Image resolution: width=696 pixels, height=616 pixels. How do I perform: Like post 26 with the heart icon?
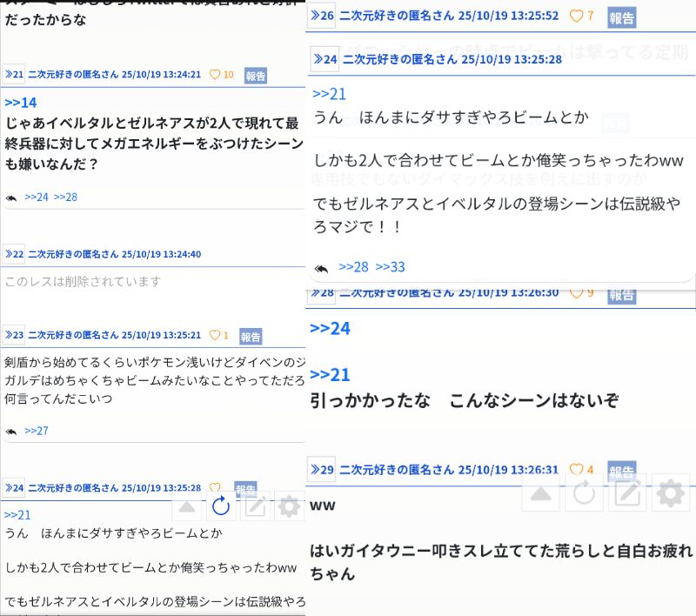click(576, 16)
